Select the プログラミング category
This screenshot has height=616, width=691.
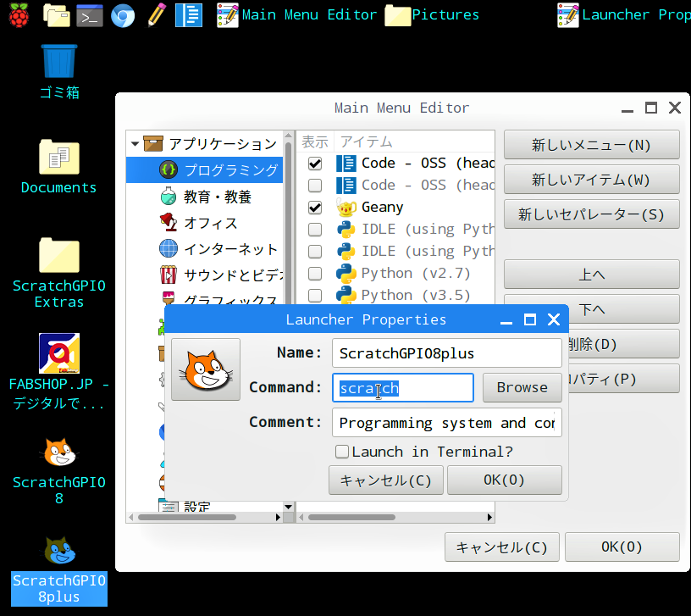(x=230, y=170)
